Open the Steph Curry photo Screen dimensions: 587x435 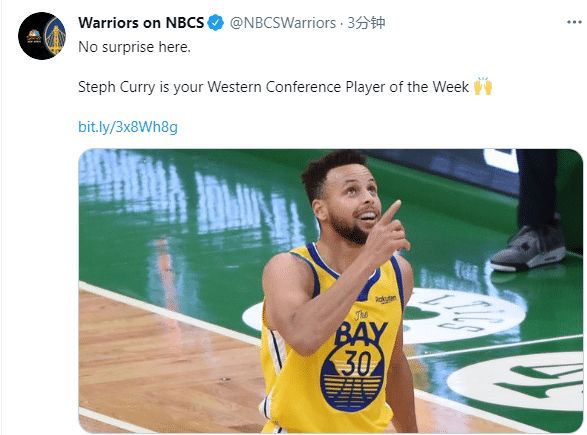[x=331, y=291]
